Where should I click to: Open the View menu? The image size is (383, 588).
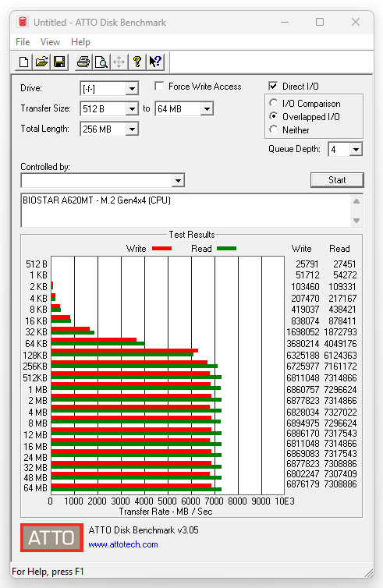click(50, 42)
